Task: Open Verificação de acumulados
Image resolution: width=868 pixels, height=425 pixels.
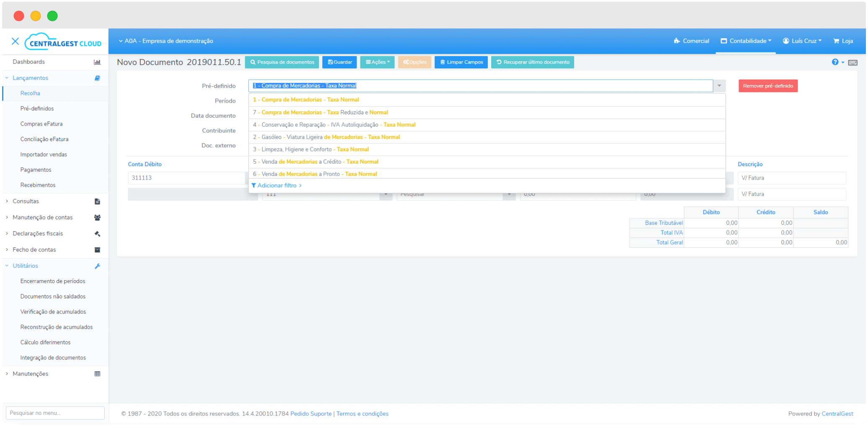Action: (53, 312)
